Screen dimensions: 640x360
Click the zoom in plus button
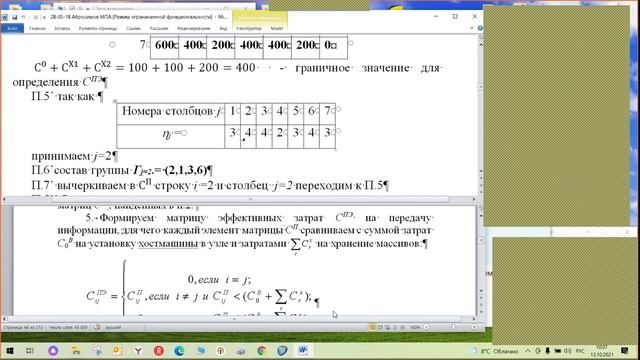pyautogui.click(x=474, y=327)
